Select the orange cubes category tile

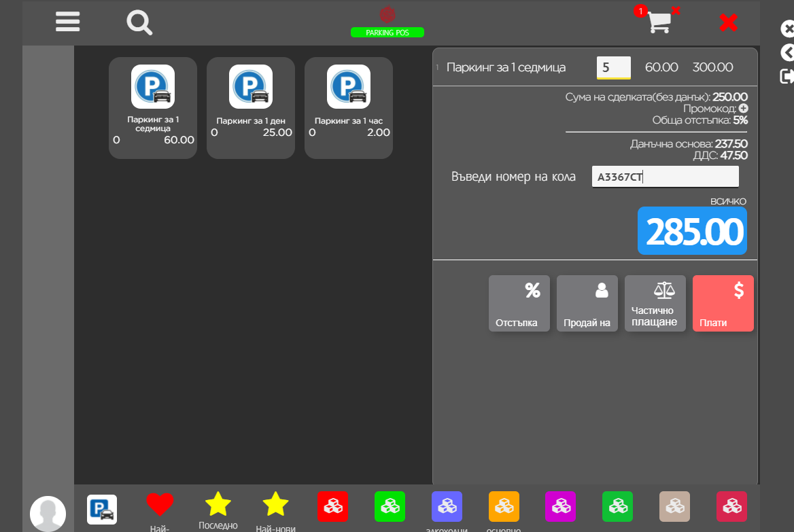click(x=504, y=506)
